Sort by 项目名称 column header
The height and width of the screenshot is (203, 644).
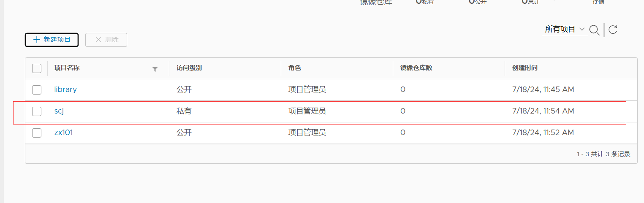[67, 68]
